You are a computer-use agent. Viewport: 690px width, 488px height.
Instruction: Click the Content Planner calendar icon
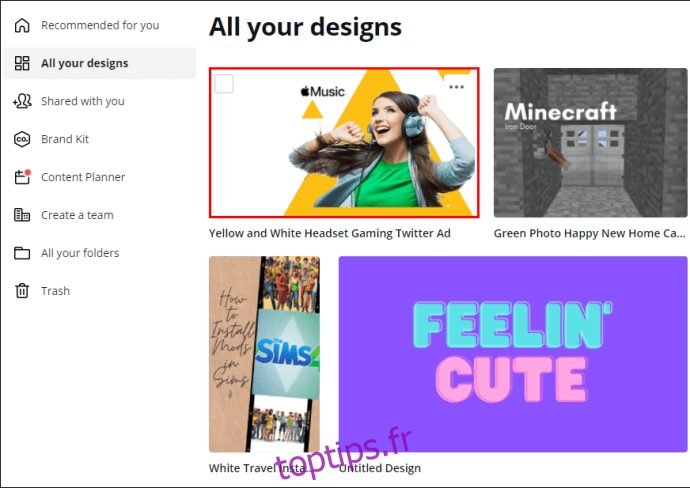click(x=22, y=177)
